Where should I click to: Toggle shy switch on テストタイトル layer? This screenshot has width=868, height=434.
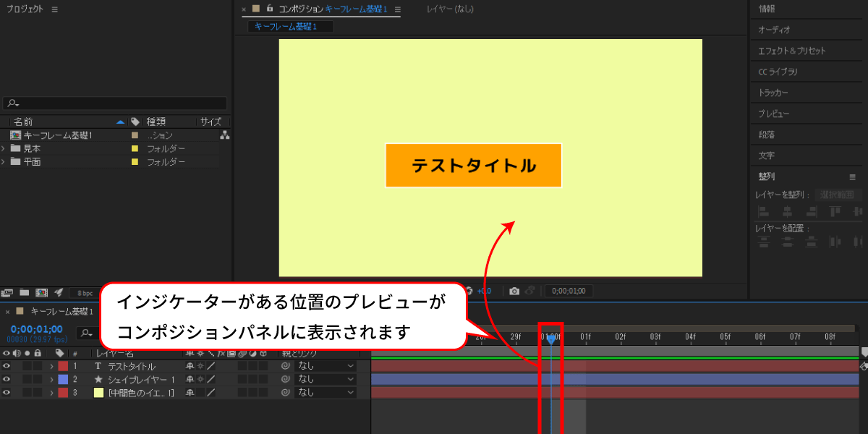tap(190, 366)
